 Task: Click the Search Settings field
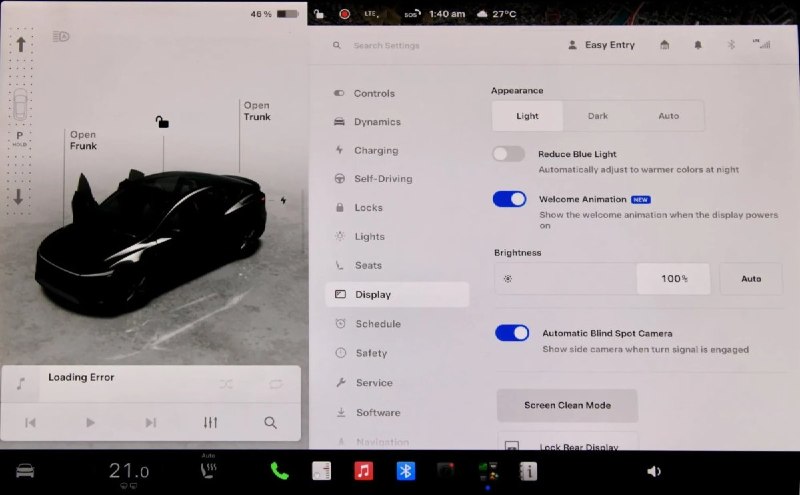(x=386, y=45)
